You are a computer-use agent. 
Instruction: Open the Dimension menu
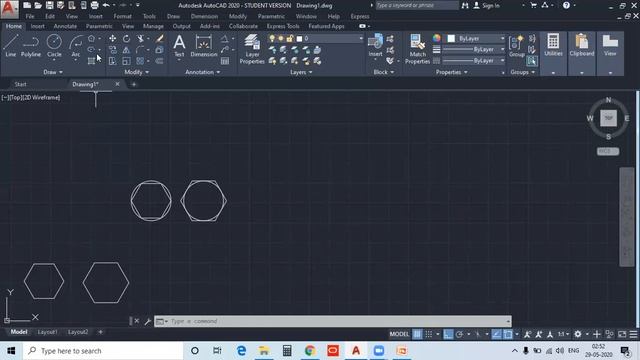pyautogui.click(x=204, y=16)
